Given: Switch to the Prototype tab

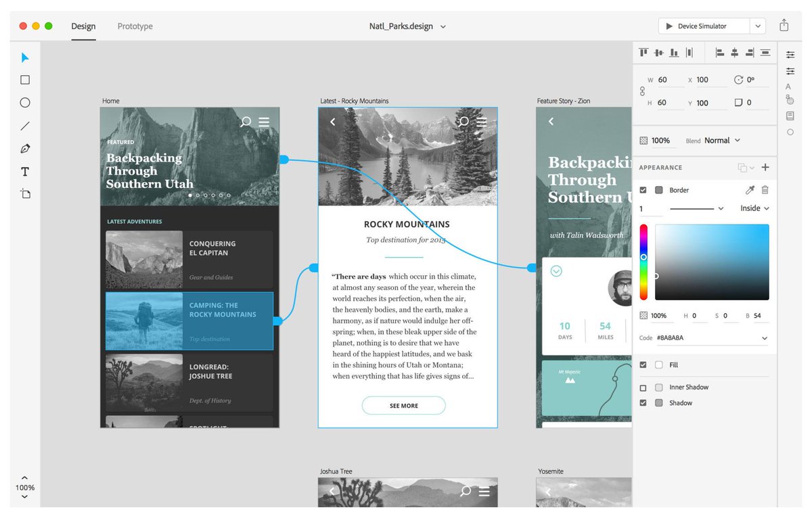Looking at the screenshot, I should coord(134,26).
